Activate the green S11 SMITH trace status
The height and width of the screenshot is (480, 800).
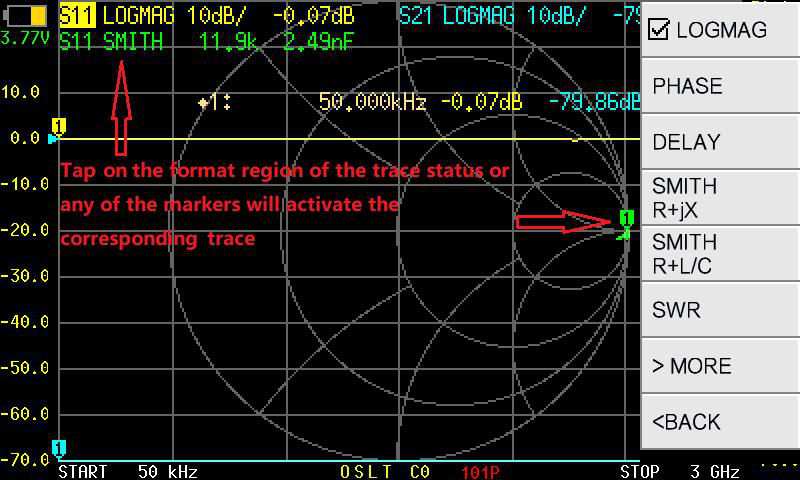coord(110,42)
